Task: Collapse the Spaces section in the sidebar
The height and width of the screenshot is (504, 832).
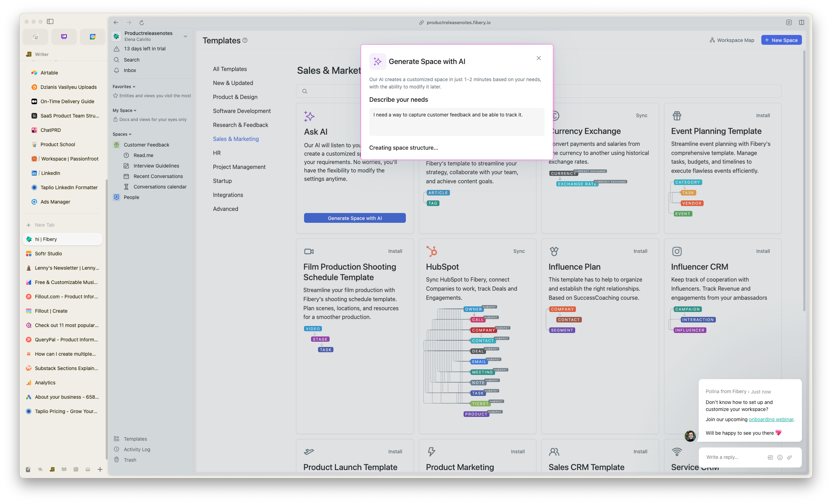Action: [x=130, y=134]
